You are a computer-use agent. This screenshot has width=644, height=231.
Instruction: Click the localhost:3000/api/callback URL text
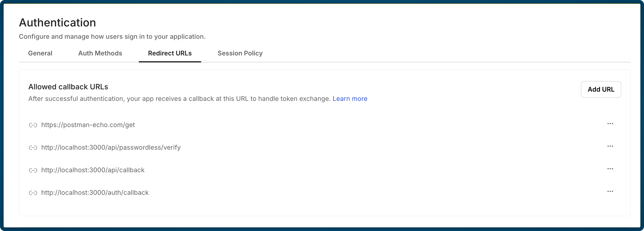click(x=93, y=170)
